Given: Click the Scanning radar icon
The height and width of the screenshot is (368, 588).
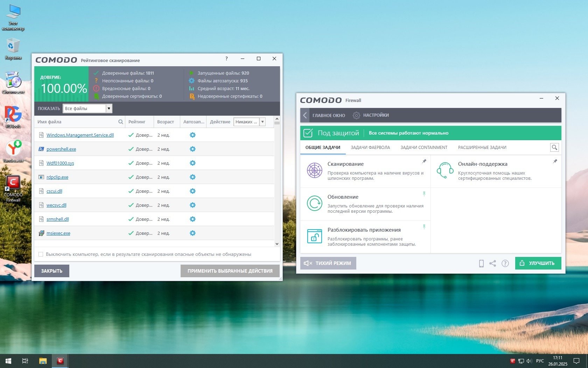Looking at the screenshot, I should click(x=315, y=170).
